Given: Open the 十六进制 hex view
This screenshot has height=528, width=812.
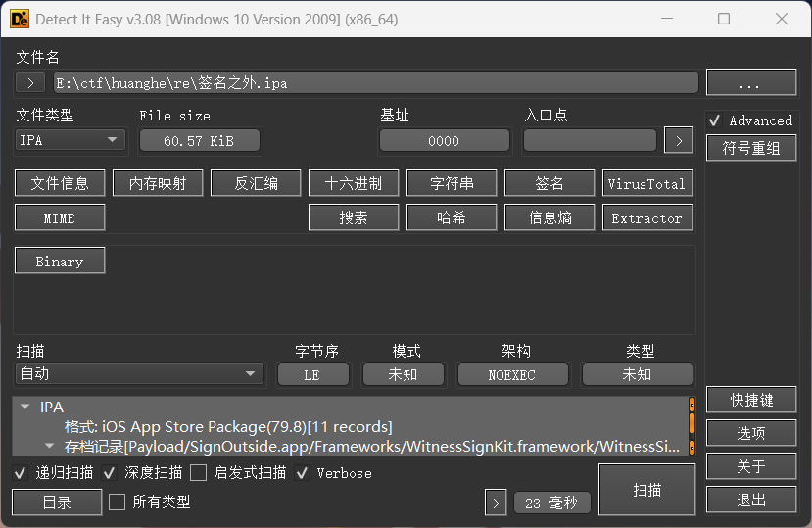Looking at the screenshot, I should pos(354,183).
